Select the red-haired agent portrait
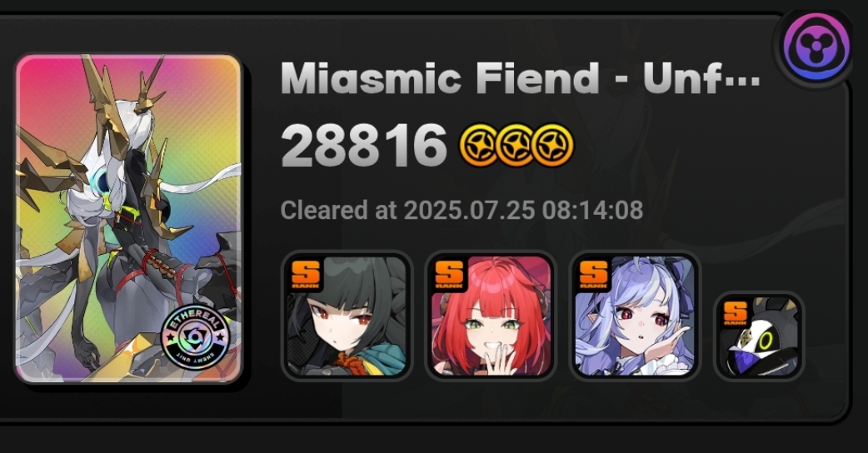This screenshot has width=868, height=453. coord(491,316)
